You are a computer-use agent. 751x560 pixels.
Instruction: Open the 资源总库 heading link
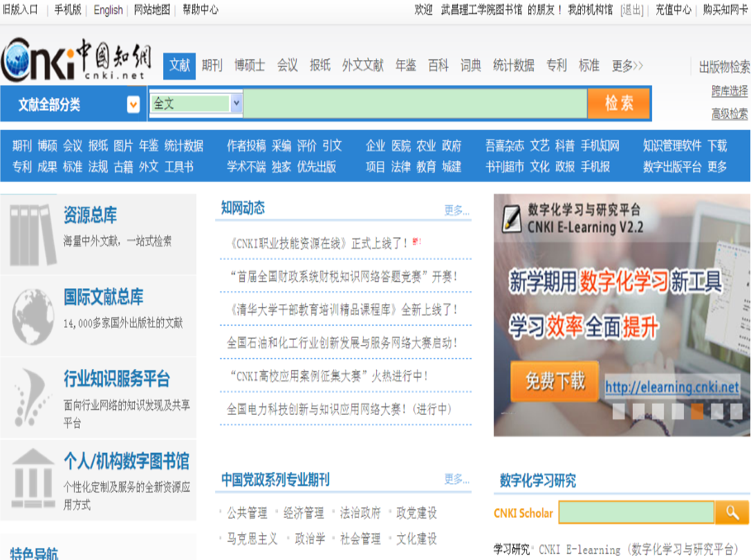90,216
